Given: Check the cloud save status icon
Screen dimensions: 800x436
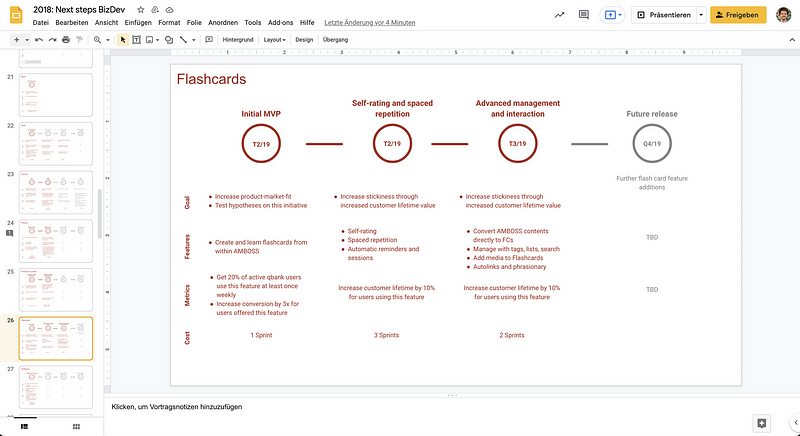Looking at the screenshot, I should tap(169, 10).
